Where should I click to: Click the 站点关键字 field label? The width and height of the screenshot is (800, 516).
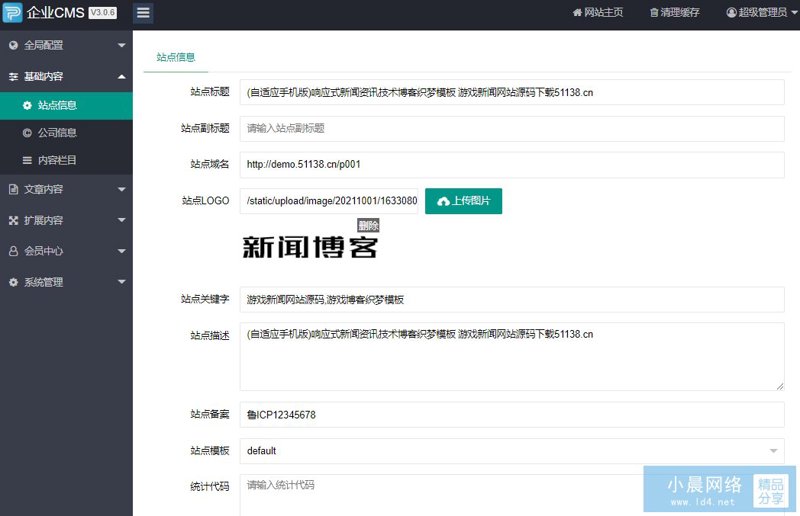(205, 299)
